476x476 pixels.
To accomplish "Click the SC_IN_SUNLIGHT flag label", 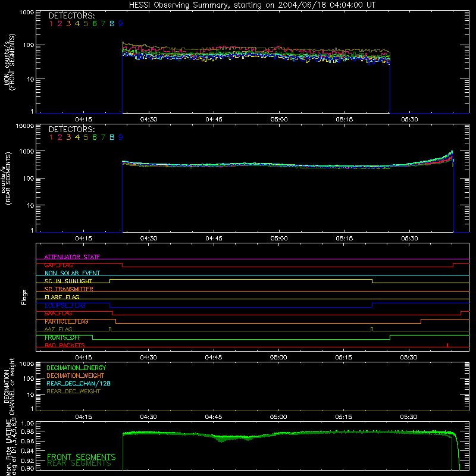I will click(x=68, y=281).
